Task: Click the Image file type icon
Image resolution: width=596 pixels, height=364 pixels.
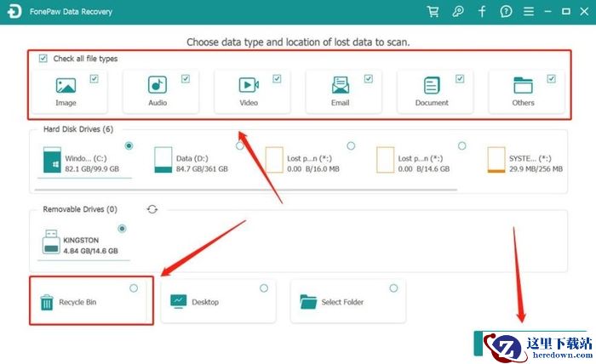Action: 66,85
